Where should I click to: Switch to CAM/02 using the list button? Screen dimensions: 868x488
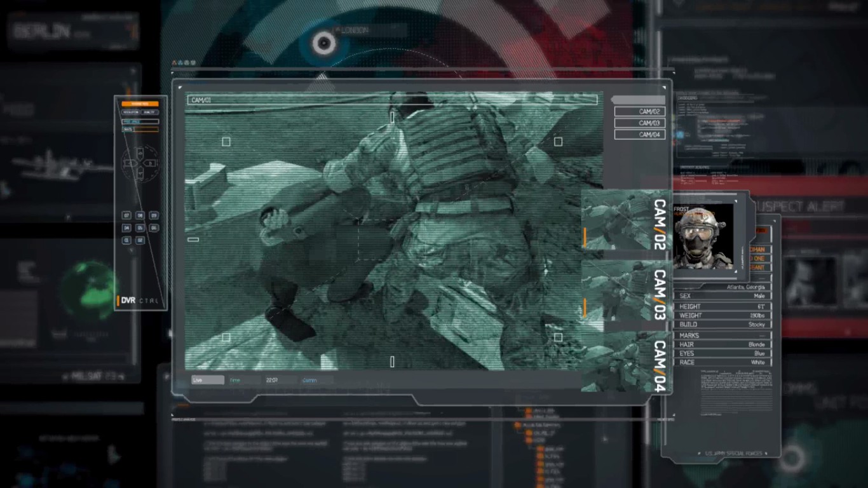point(639,111)
